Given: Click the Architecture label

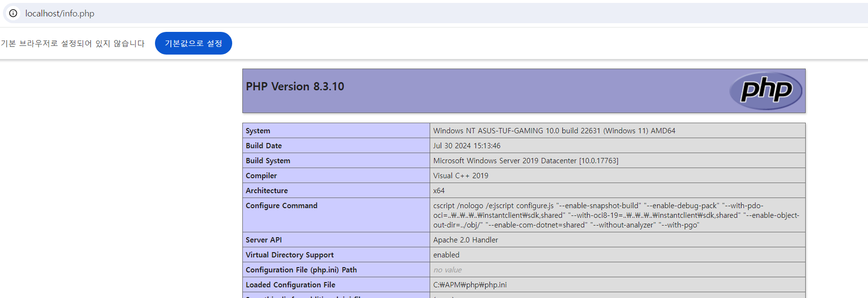Looking at the screenshot, I should point(266,191).
